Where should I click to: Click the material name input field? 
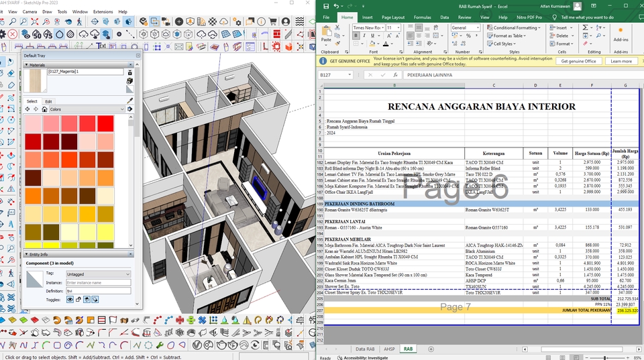(85, 72)
